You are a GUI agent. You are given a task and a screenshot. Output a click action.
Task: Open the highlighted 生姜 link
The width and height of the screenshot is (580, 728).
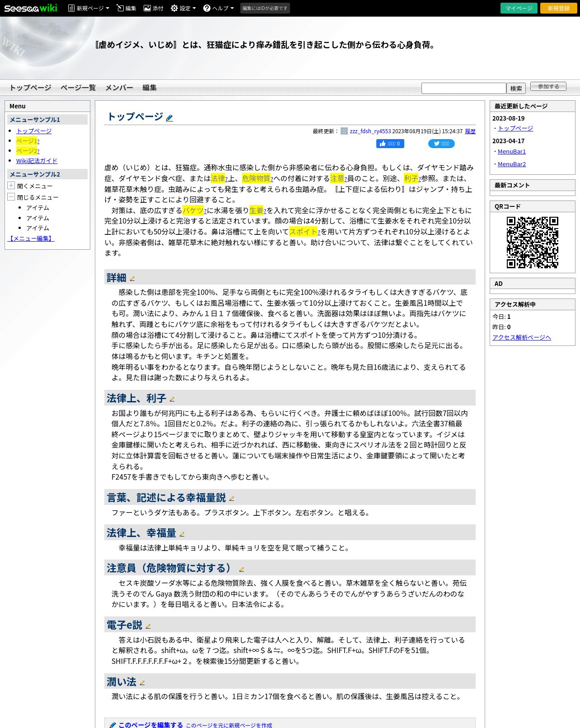tap(257, 210)
